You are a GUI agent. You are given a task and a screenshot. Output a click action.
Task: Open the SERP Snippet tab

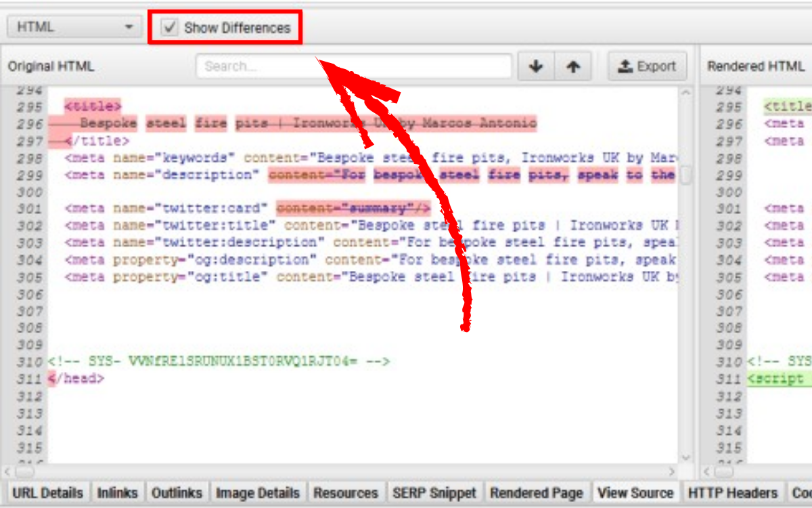tap(434, 492)
